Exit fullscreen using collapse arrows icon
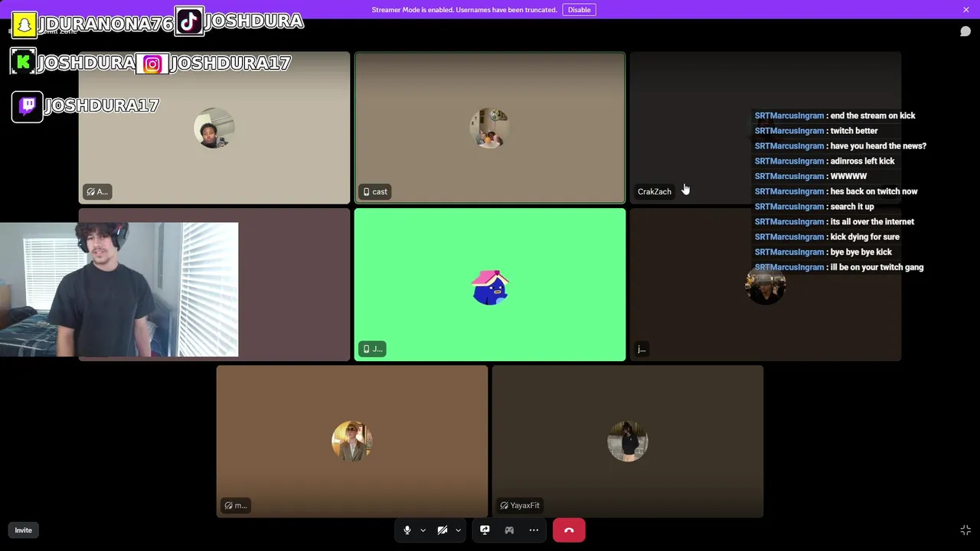980x551 pixels. 965,530
